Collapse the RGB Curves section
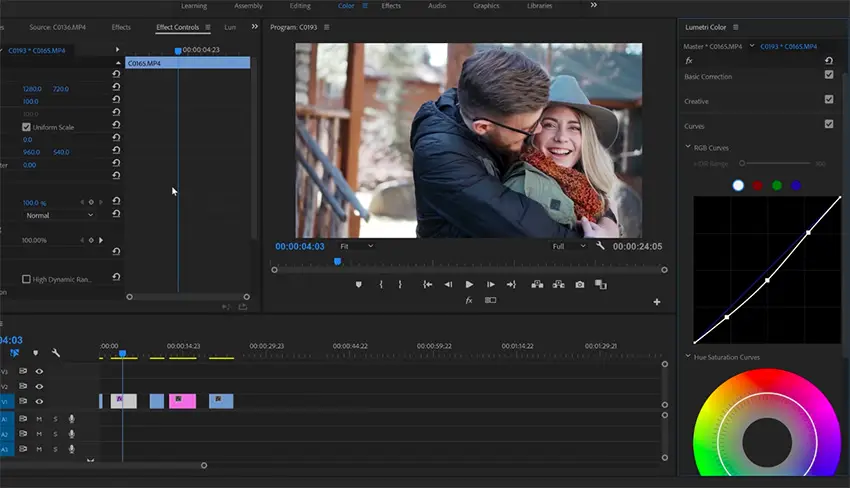This screenshot has height=488, width=850. 688,147
